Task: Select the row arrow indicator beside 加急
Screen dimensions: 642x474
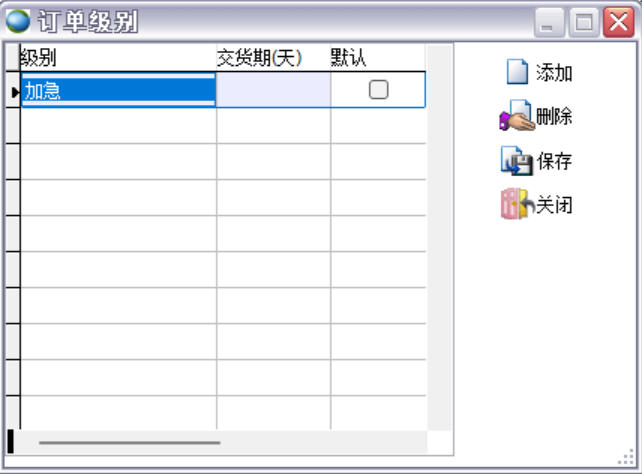Action: click(x=14, y=91)
